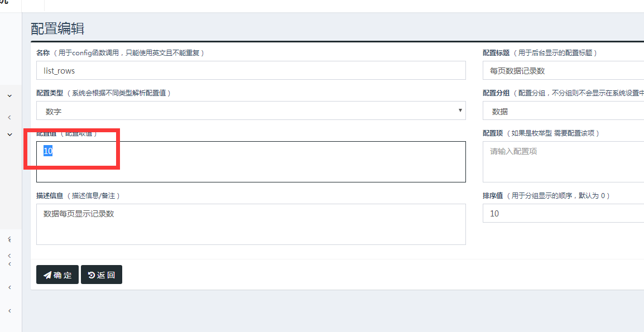Click the highlighted 10 text in 配置值
The image size is (644, 332).
48,151
